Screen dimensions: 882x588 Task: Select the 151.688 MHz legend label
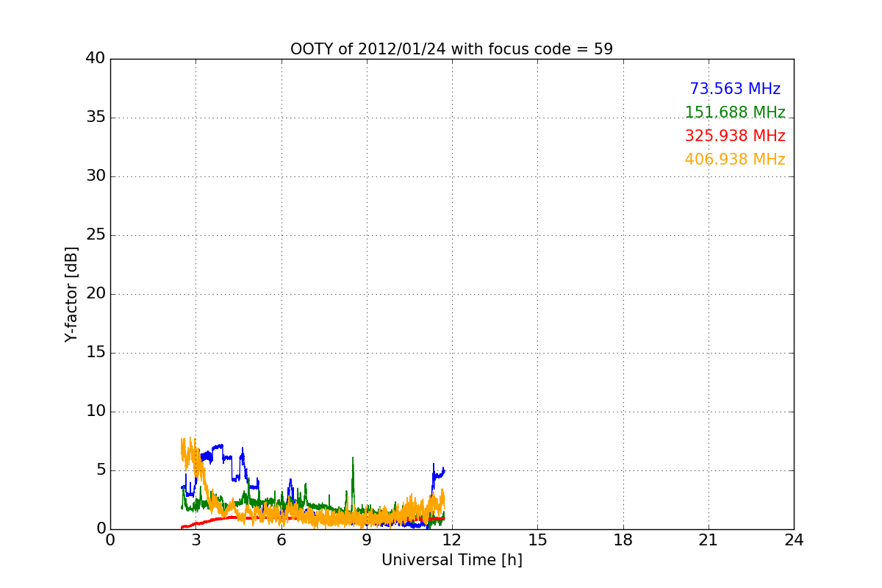tap(735, 112)
